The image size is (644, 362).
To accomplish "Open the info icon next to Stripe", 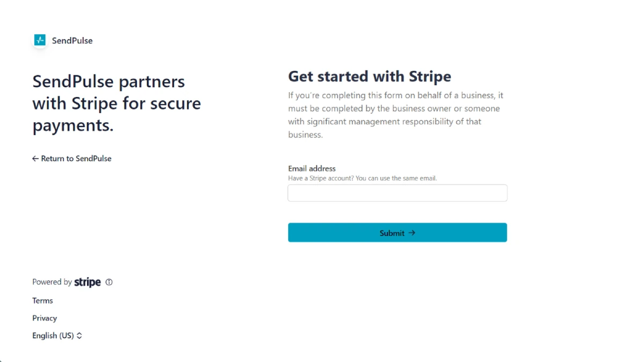I will tap(109, 282).
